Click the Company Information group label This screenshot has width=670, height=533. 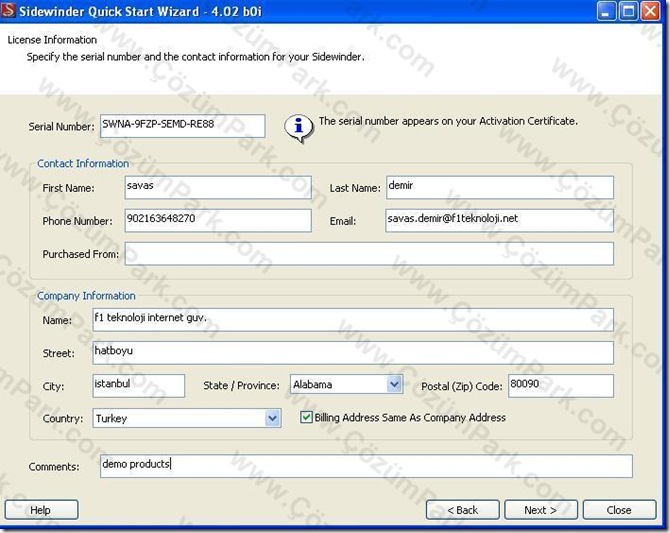point(86,296)
